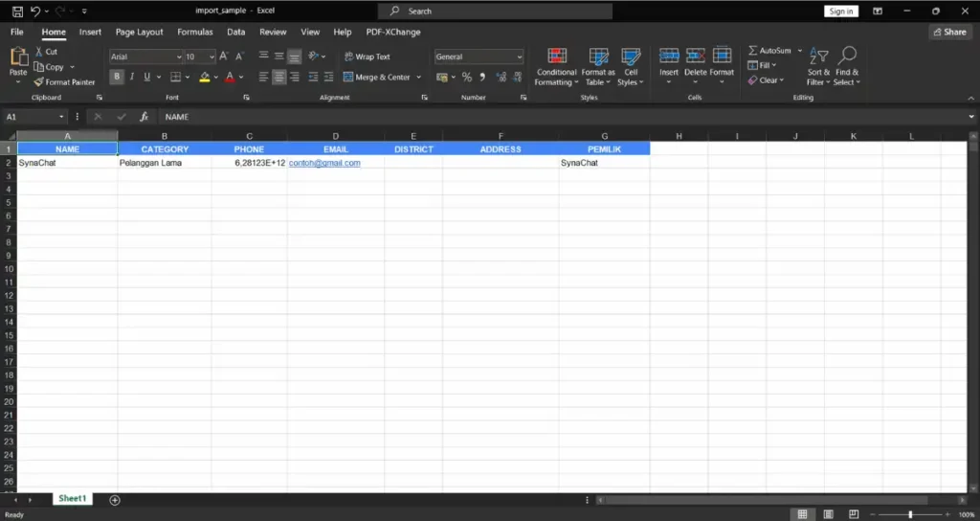
Task: Open the Format cells menu icon
Action: pos(722,57)
